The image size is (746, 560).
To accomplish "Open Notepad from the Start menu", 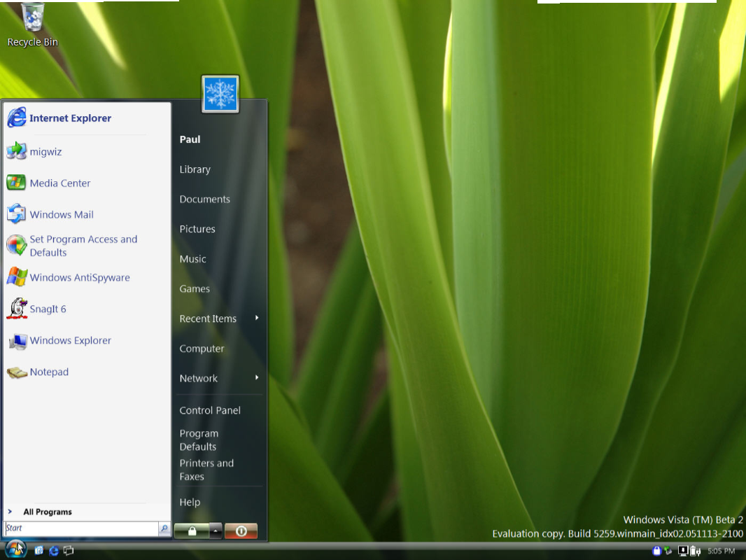I will [49, 372].
